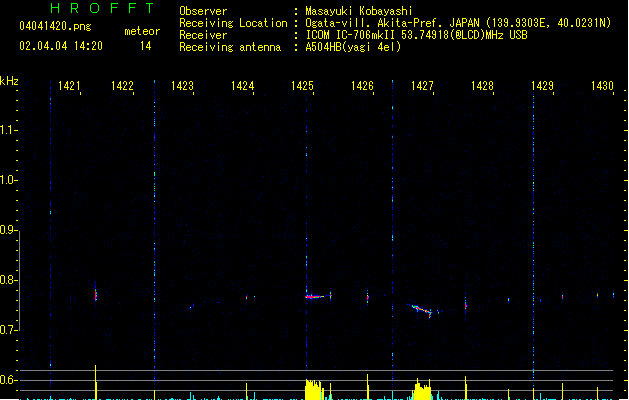Screen dimensions: 629x400
Task: Click the 1428 time axis marker
Action: click(482, 86)
